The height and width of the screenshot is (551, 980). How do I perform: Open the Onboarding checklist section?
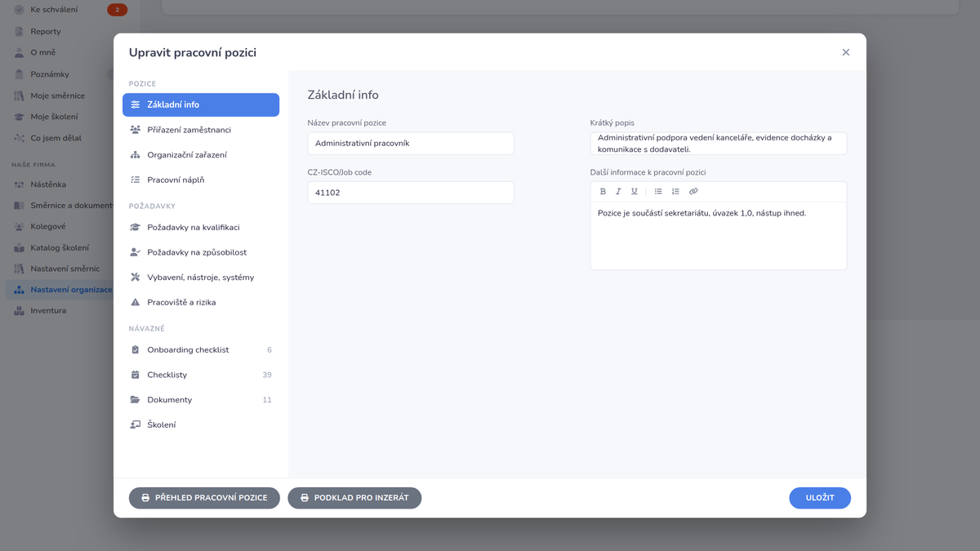[201, 349]
